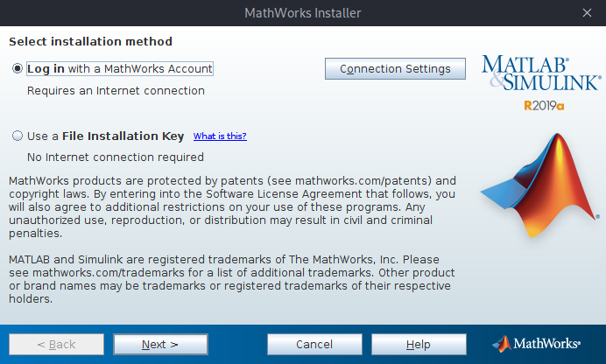Click the patents notice paragraph
This screenshot has width=606, height=364.
click(232, 206)
